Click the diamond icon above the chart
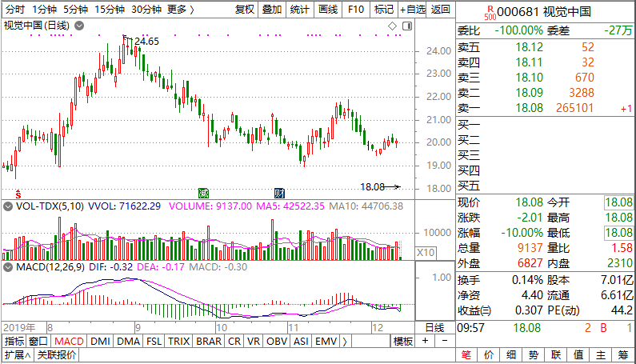The height and width of the screenshot is (364, 636). point(392,26)
